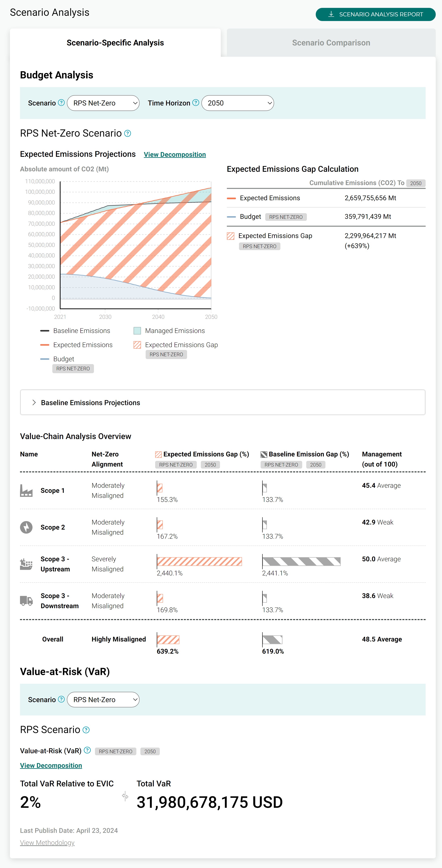Switch to the Scenario Comparison tab

click(331, 43)
